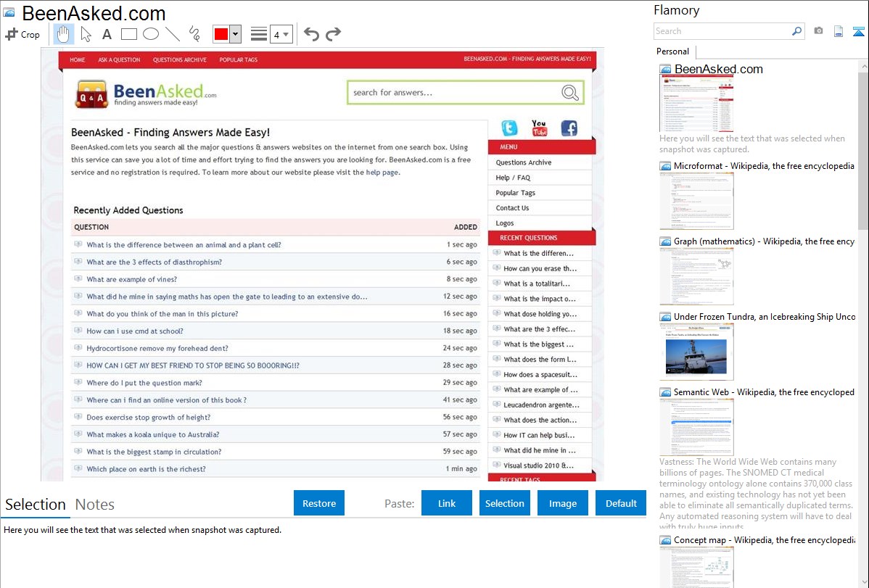
Task: Click the Facebook icon on the webpage
Action: [569, 128]
